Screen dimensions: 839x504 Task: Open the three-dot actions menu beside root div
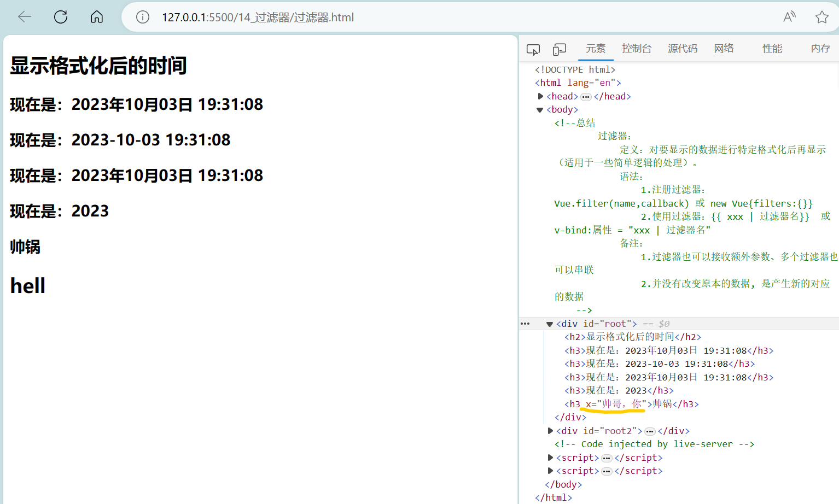[525, 324]
